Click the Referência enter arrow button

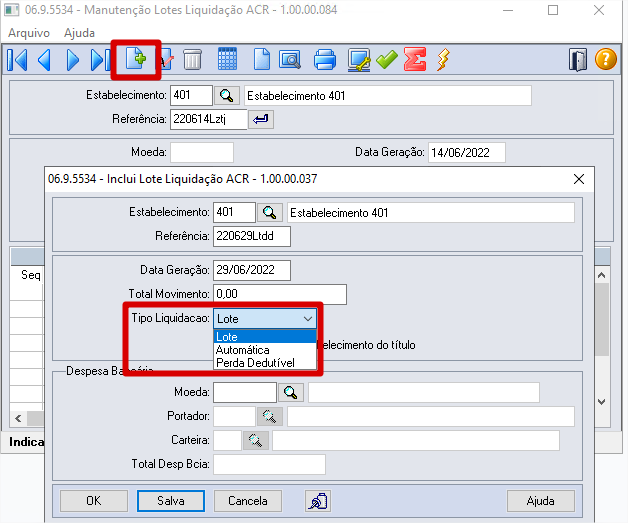coord(261,119)
